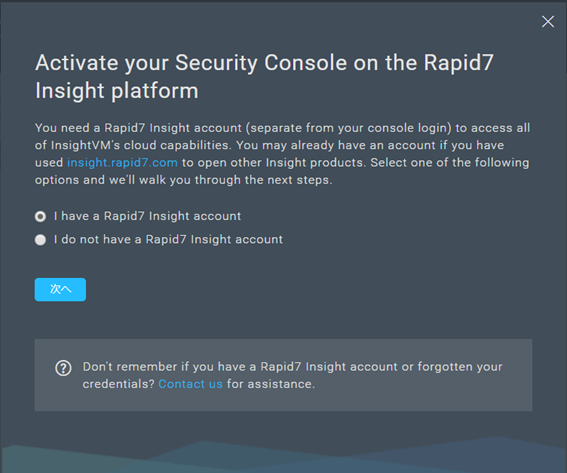Click the 'Activate your Security Console' heading
567x473 pixels.
pos(264,63)
